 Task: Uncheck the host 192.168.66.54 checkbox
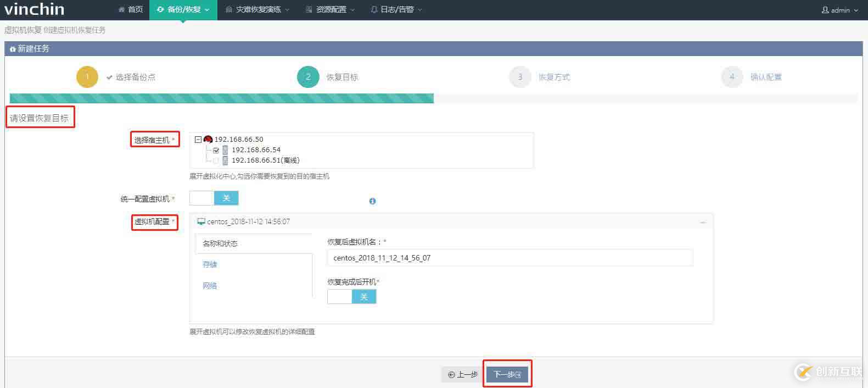[x=216, y=150]
